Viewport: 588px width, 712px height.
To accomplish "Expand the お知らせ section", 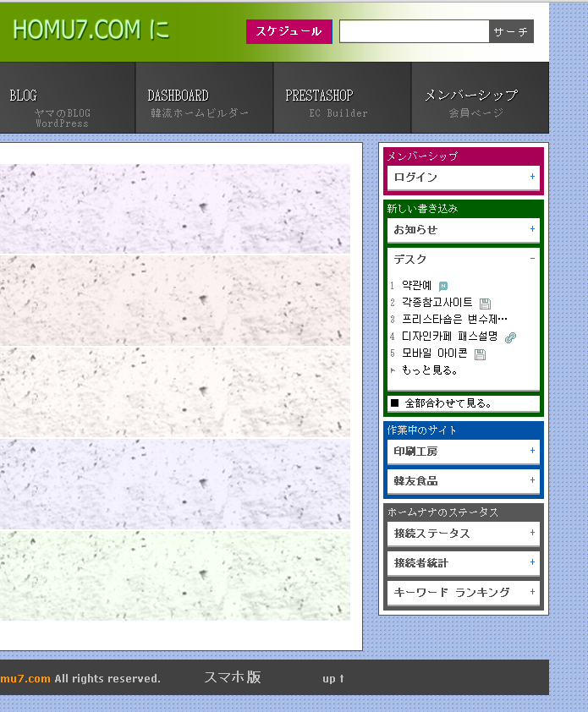I will click(x=532, y=229).
